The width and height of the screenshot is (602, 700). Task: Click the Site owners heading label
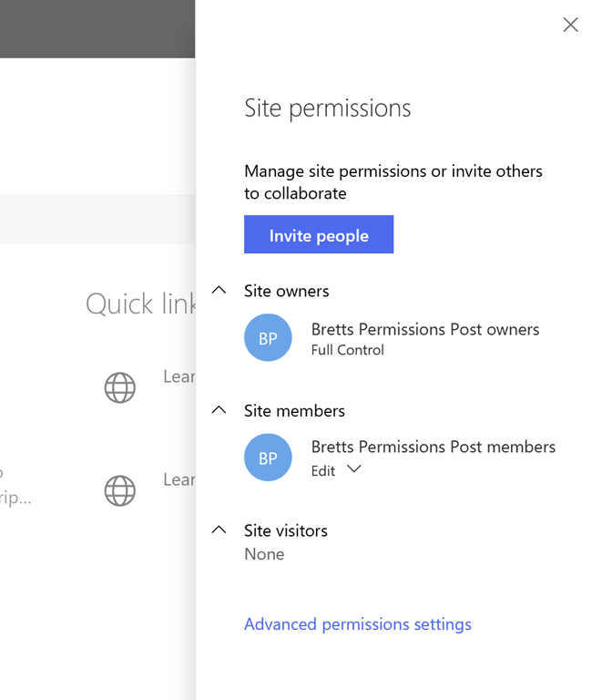coord(286,291)
